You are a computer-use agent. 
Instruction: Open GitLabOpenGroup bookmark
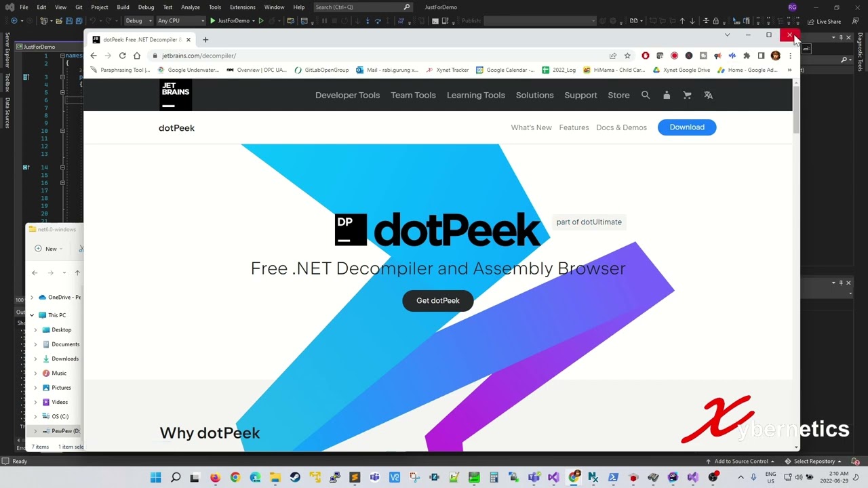pyautogui.click(x=321, y=70)
